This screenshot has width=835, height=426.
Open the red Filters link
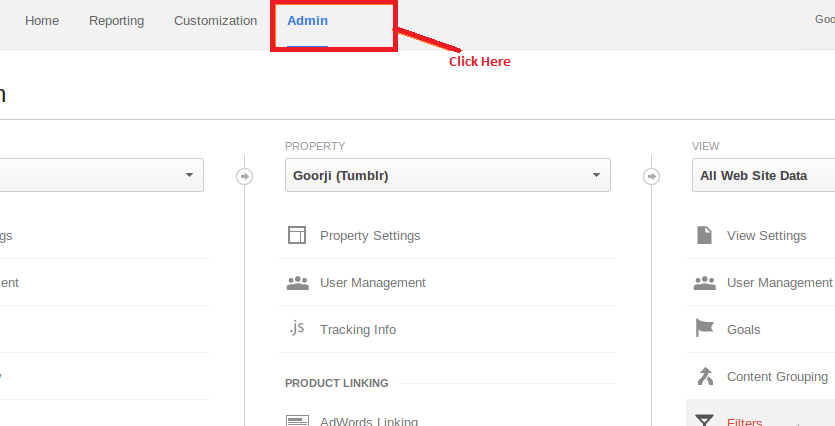click(x=744, y=422)
